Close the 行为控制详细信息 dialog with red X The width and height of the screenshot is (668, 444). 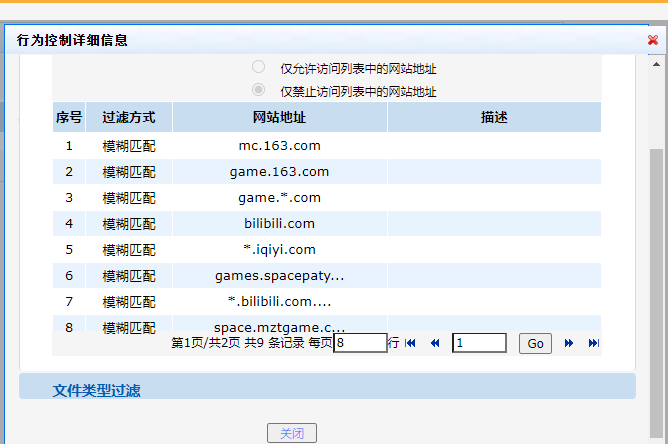[653, 40]
